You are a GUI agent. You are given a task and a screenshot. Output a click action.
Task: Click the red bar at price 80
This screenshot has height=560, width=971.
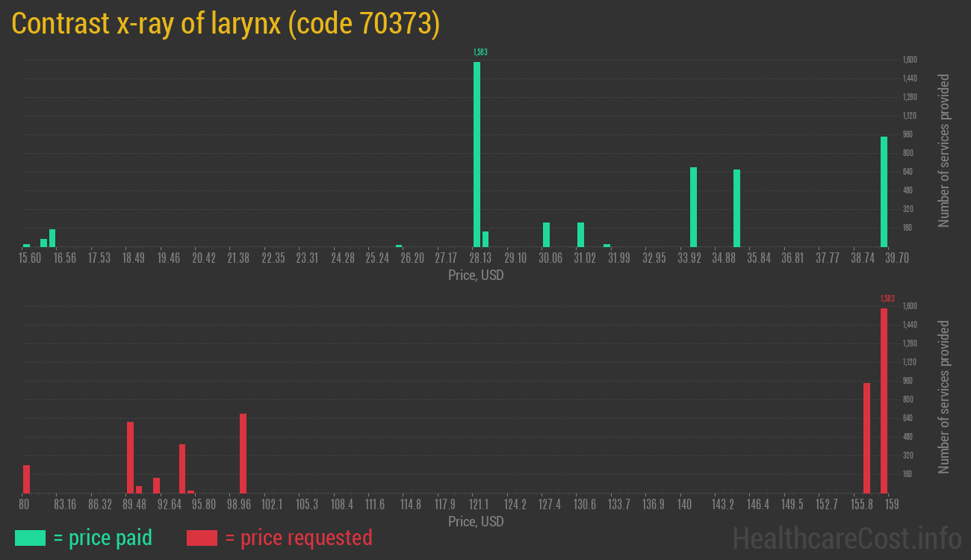click(x=26, y=479)
